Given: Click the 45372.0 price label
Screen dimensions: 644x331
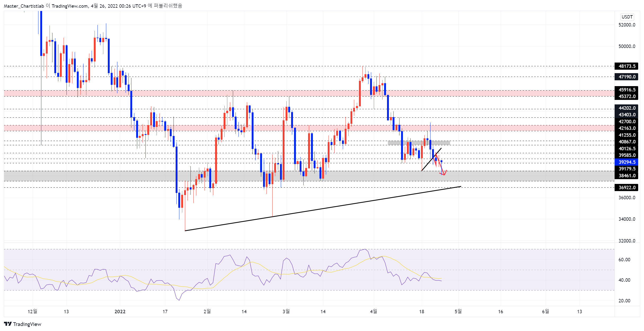Looking at the screenshot, I should pyautogui.click(x=627, y=96).
